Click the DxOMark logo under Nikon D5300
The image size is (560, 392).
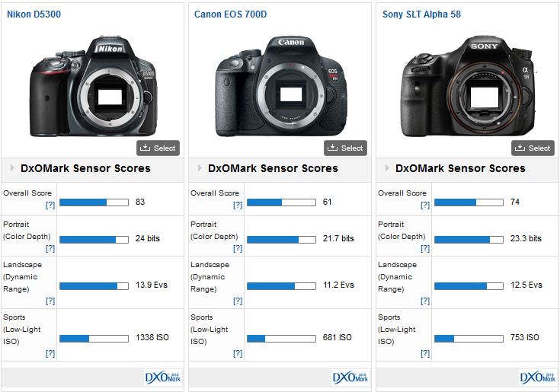[162, 377]
